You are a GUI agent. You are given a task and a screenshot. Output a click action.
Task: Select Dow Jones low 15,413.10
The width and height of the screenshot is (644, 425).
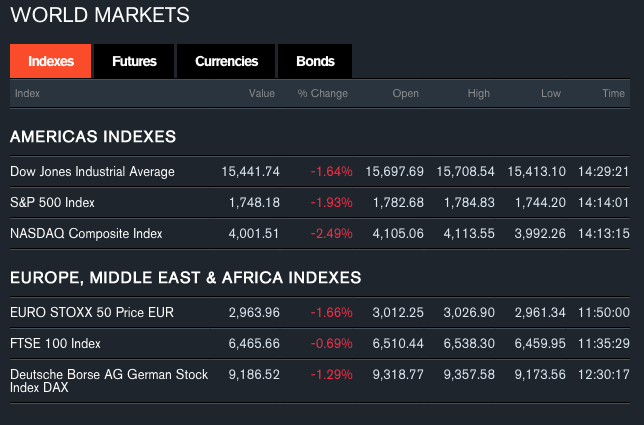(536, 172)
